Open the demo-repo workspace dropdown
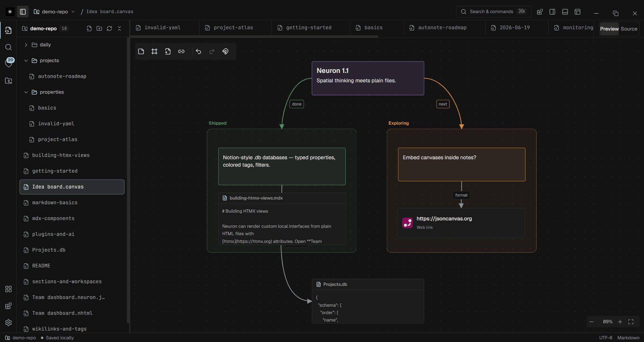Viewport: 644px width, 342px height. pyautogui.click(x=54, y=12)
